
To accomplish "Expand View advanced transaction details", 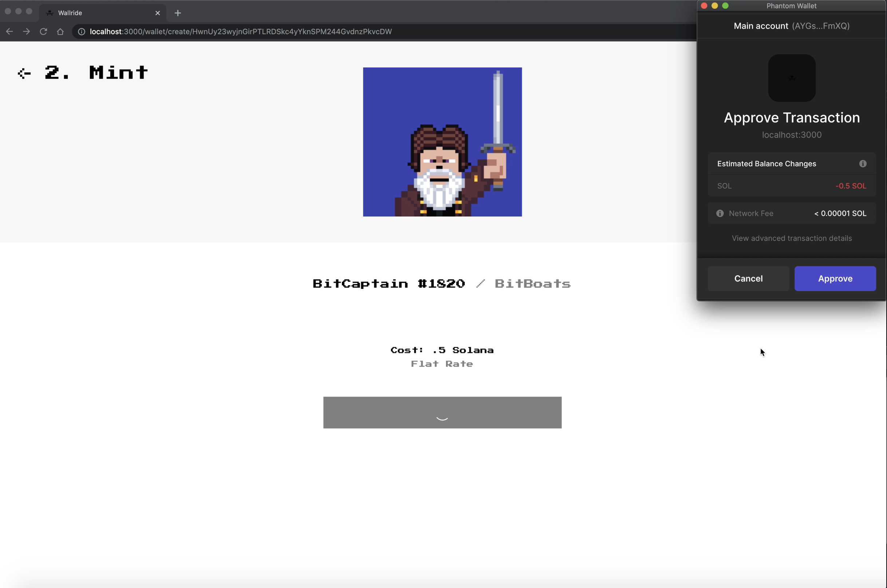I will coord(791,238).
